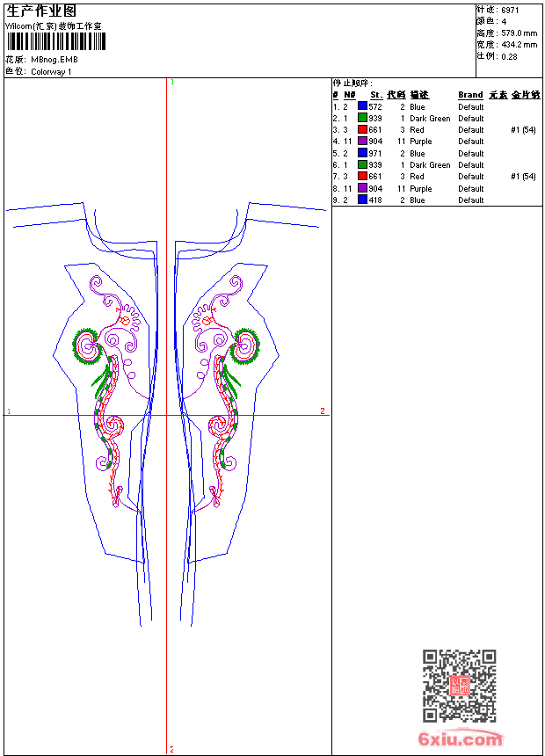Click the 'St.' column header
Screen dimensions: 545x756
click(376, 95)
